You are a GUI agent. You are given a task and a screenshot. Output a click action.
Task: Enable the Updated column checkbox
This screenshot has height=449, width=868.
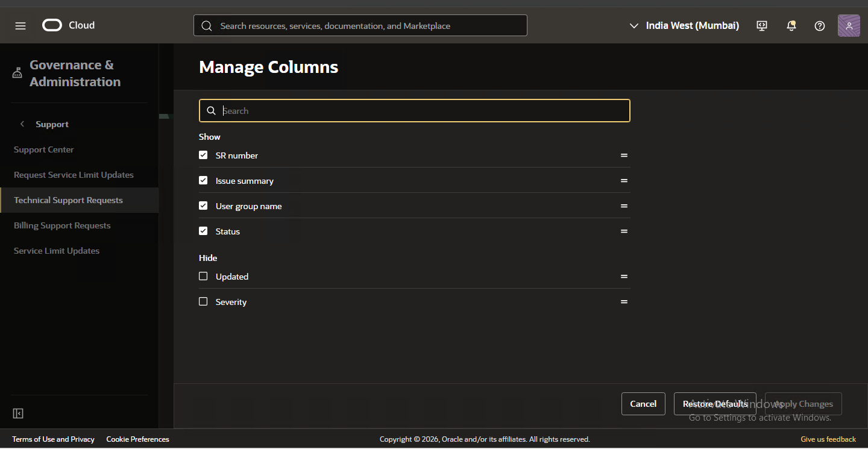tap(203, 276)
